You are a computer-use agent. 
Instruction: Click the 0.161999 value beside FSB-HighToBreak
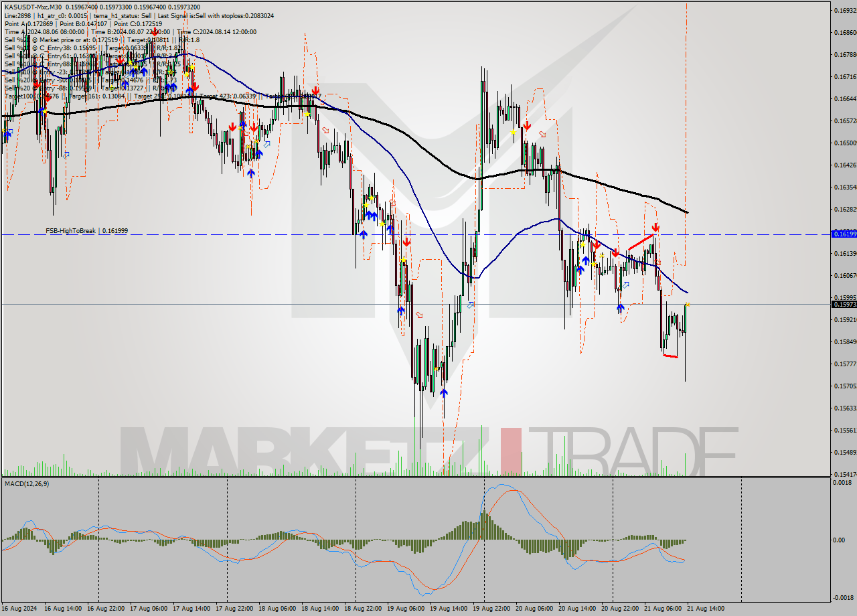pos(114,230)
